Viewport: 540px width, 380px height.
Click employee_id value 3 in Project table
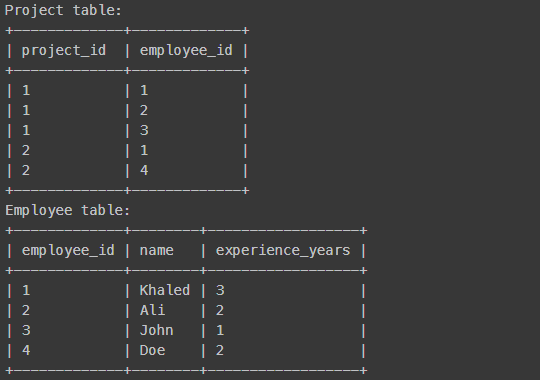tap(144, 130)
